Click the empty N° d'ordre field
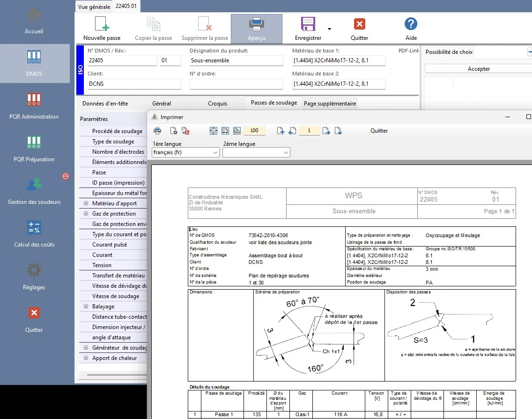Image resolution: width=532 pixels, height=419 pixels. (236, 84)
